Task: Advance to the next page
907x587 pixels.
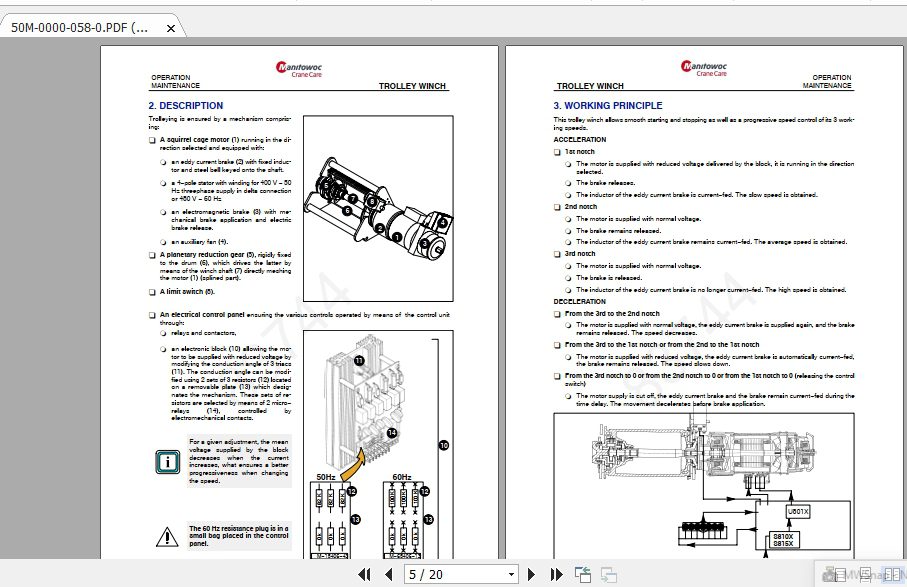Action: click(530, 573)
